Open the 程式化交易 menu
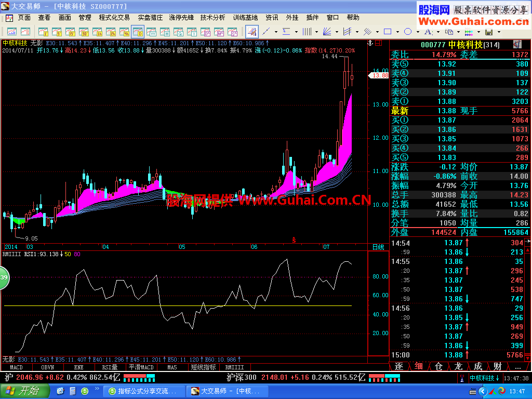The image size is (532, 399). (x=114, y=17)
